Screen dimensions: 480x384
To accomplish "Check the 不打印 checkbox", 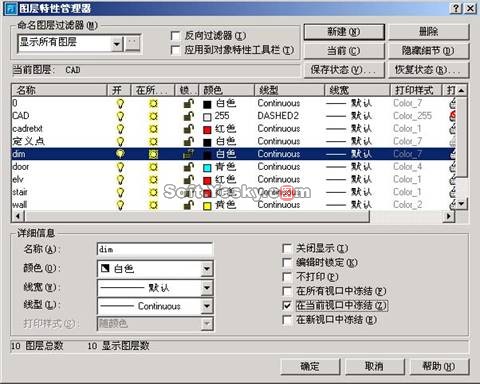I will (x=287, y=277).
